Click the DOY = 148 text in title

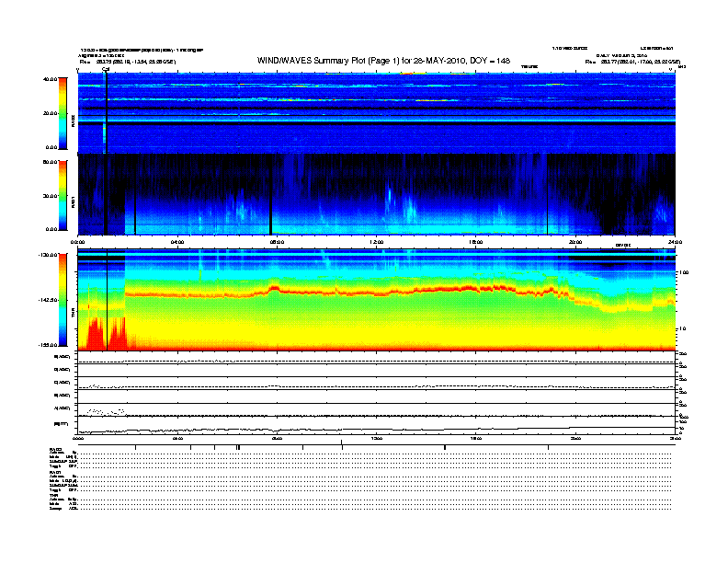[490, 61]
